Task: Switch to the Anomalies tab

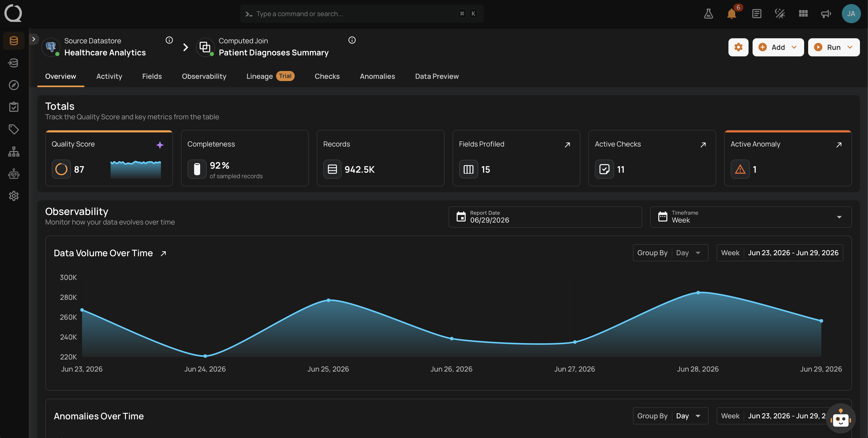Action: point(377,76)
